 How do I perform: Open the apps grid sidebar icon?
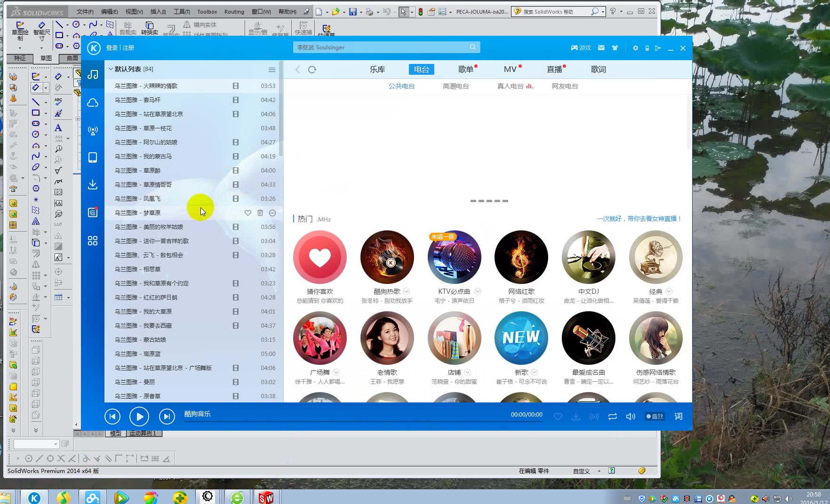[x=93, y=241]
